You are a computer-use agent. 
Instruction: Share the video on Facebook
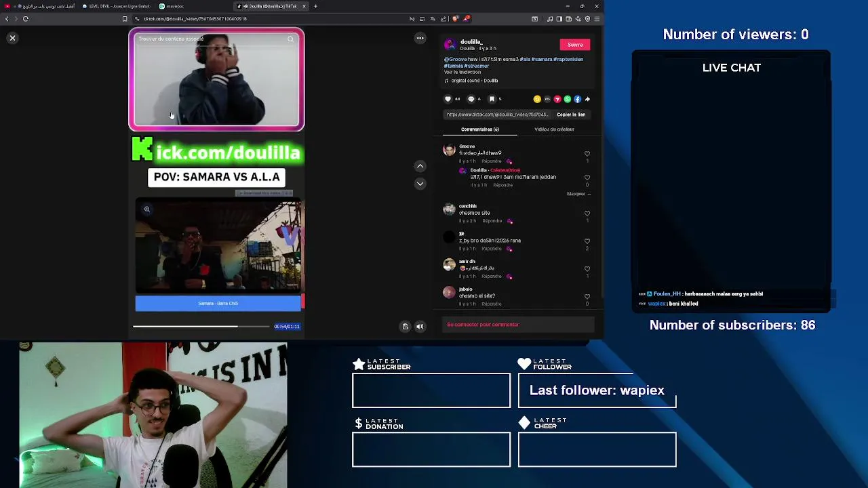(x=577, y=99)
